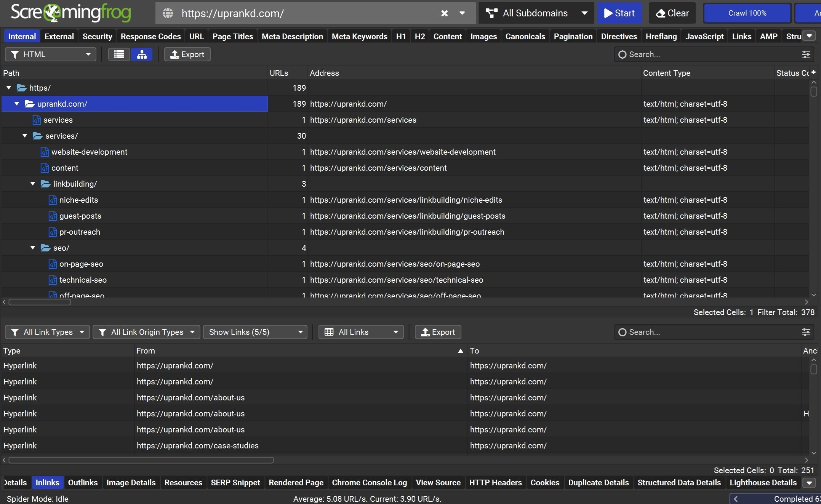Screen dimensions: 821x504
Task: Collapse the services/ folder
Action: [25, 136]
